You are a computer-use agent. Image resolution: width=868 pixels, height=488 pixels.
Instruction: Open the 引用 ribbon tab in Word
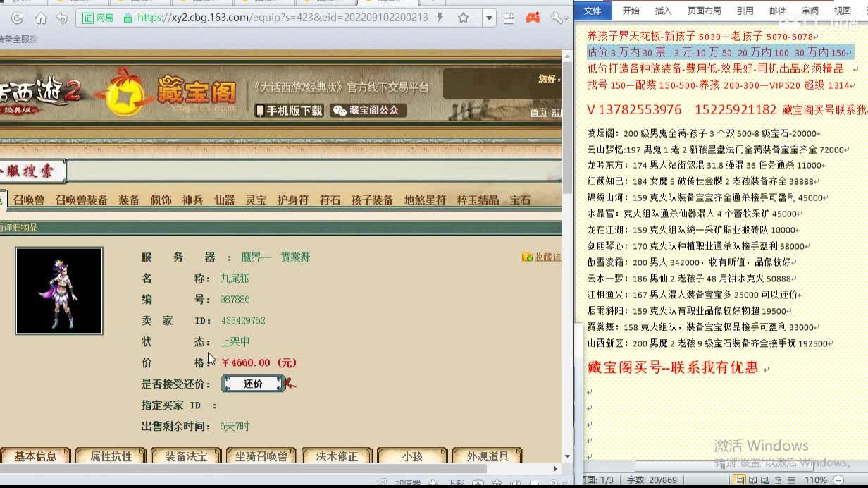point(745,11)
